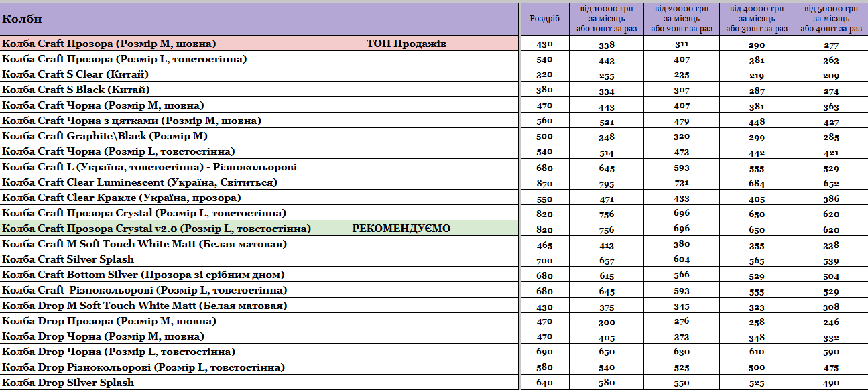Select "Колба Craft Різнокольорові (Розмір L, товстостінна)"
This screenshot has height=390, width=868.
click(x=145, y=290)
